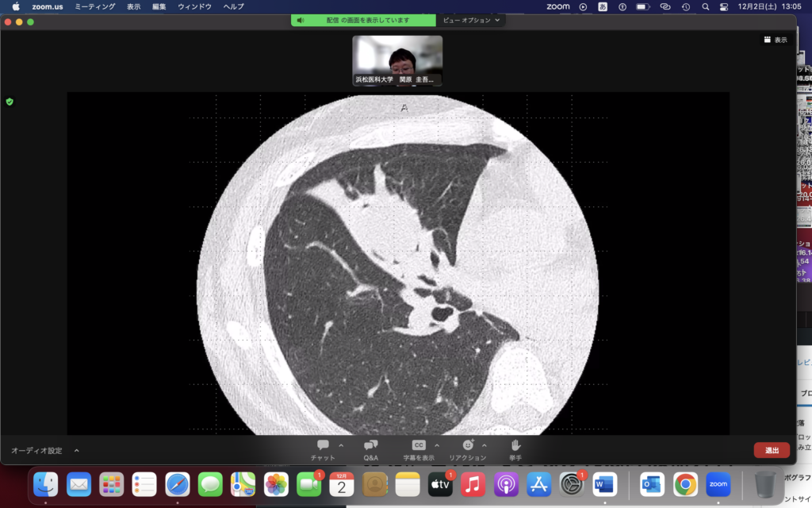
Task: Click the オーディオ設定 audio settings label
Action: [x=36, y=450]
